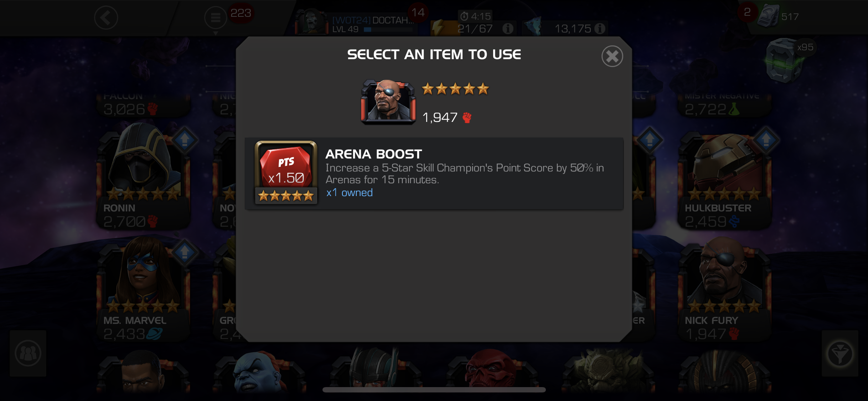Viewport: 868px width, 401px height.
Task: Click the Arena Boost description row
Action: 434,173
